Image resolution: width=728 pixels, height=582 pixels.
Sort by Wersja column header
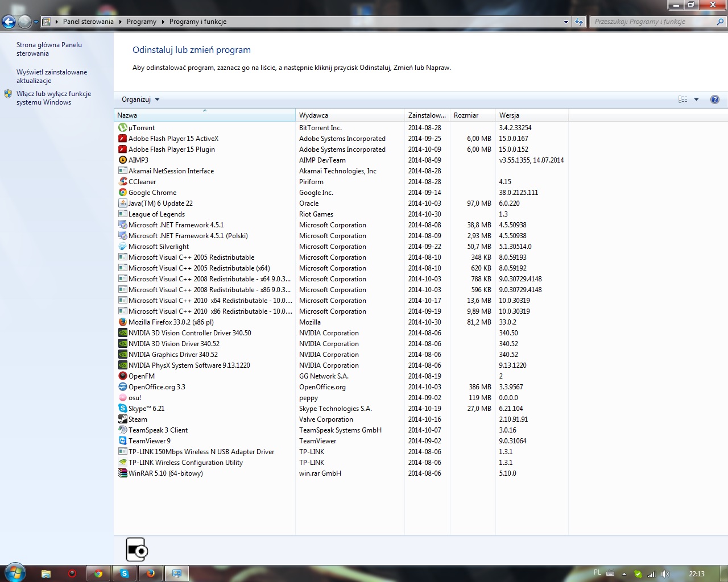click(532, 115)
